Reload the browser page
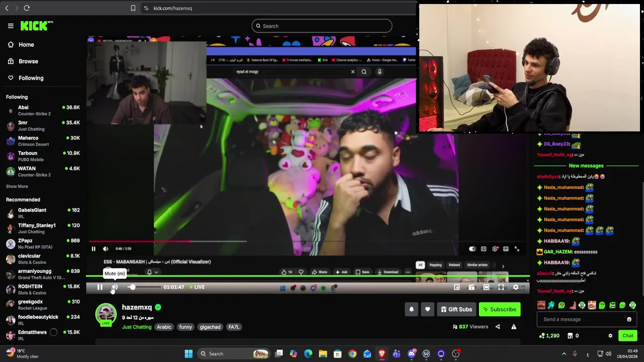 (x=27, y=8)
